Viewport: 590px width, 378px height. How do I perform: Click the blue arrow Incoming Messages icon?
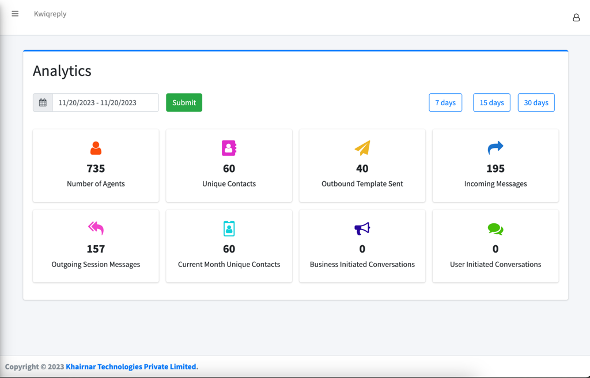tap(495, 147)
